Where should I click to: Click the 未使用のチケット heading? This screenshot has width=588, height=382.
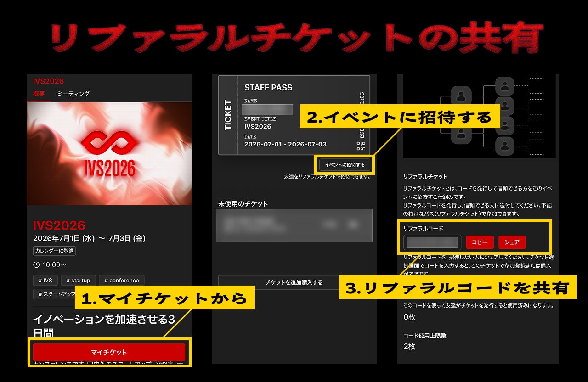click(243, 203)
